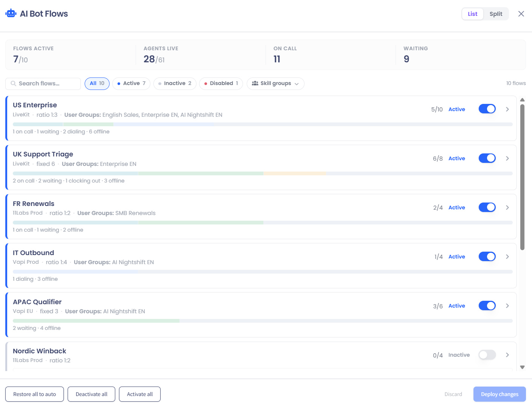532x410 pixels.
Task: Click the Waiting 9 stat
Action: (461, 55)
